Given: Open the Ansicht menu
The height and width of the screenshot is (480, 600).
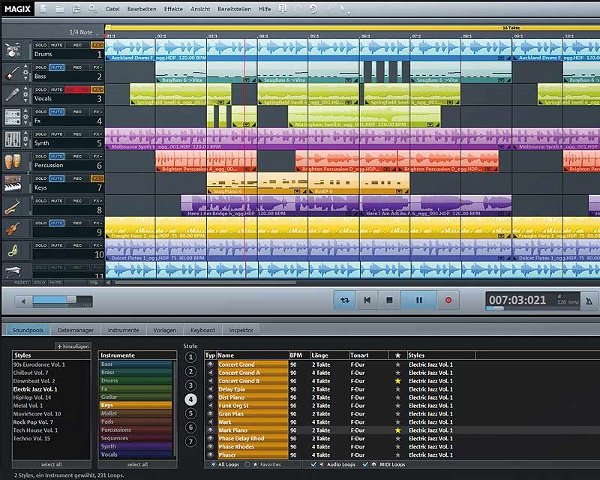Looking at the screenshot, I should pos(200,9).
